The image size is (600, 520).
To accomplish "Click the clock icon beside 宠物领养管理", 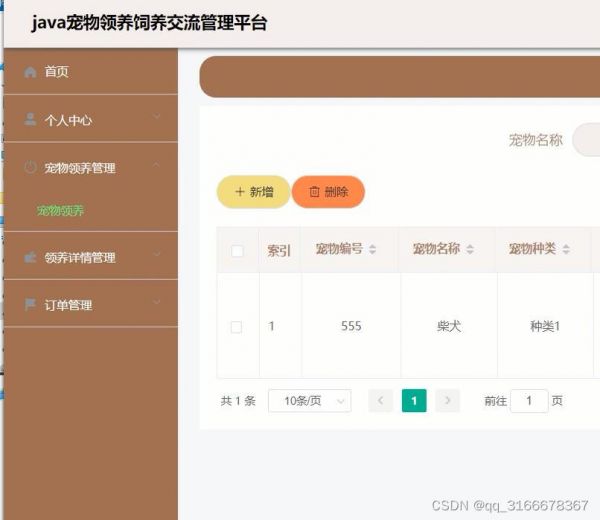I will click(x=30, y=167).
